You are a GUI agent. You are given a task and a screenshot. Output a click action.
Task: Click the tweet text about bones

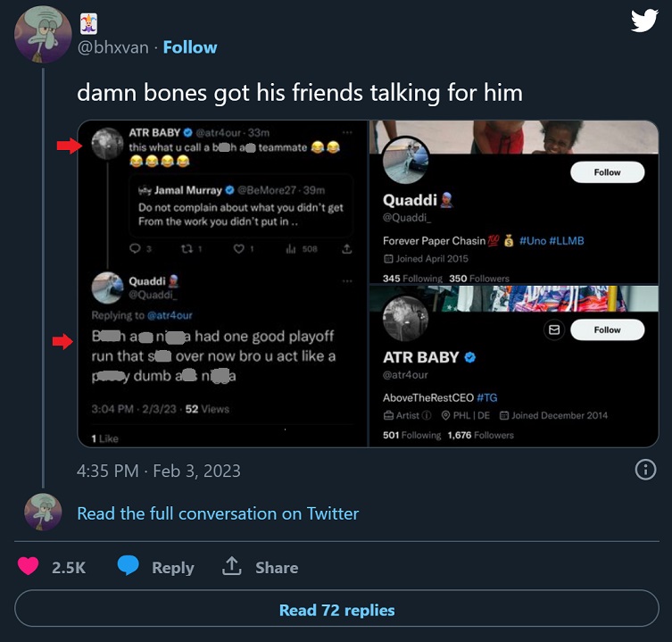click(300, 92)
